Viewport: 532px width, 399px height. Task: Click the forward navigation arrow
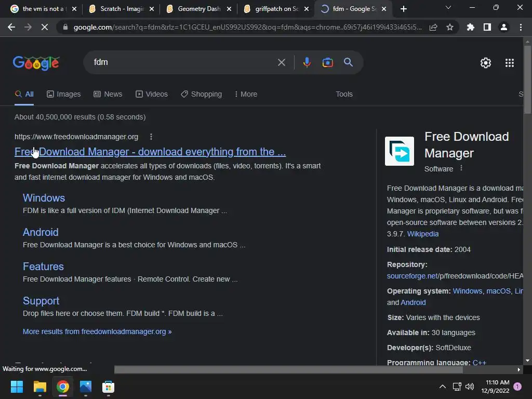pyautogui.click(x=28, y=27)
